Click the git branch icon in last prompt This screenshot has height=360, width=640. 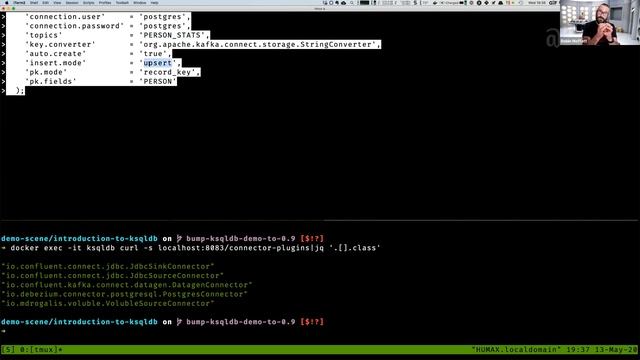click(x=179, y=322)
